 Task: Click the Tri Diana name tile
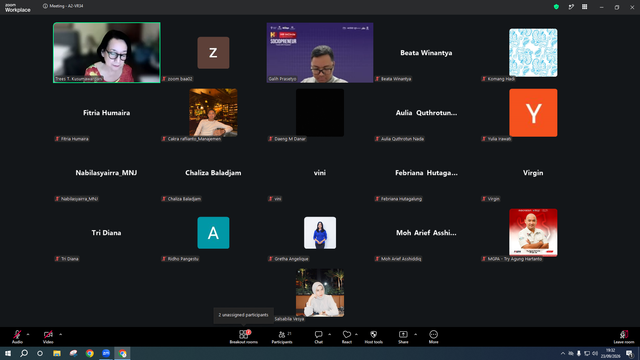click(107, 233)
